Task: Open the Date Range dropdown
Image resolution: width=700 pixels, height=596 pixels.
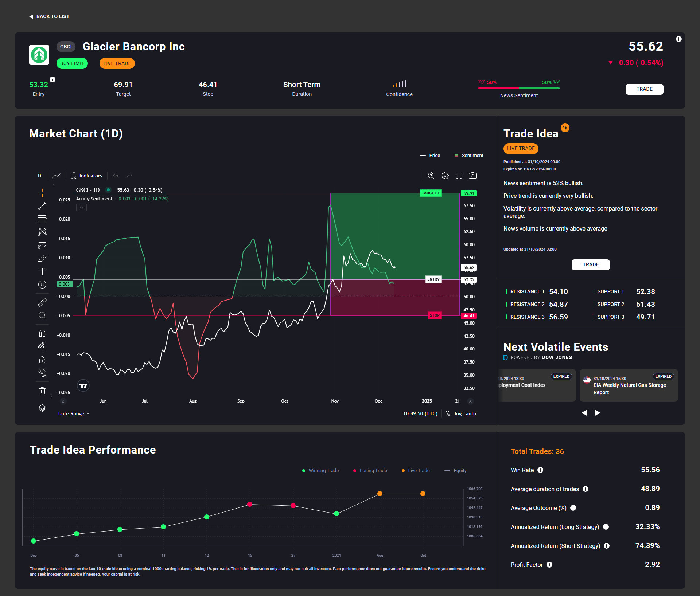Action: coord(74,413)
